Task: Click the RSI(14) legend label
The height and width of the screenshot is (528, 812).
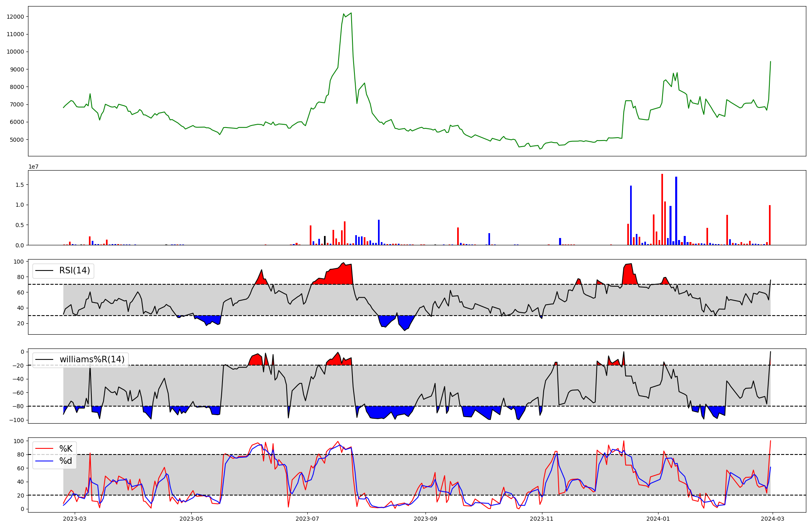Action: pyautogui.click(x=74, y=270)
